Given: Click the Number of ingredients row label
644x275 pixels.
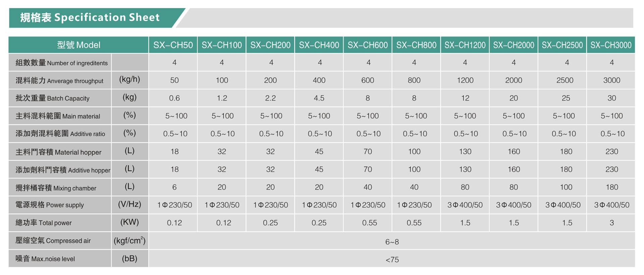Looking at the screenshot, I should point(61,63).
